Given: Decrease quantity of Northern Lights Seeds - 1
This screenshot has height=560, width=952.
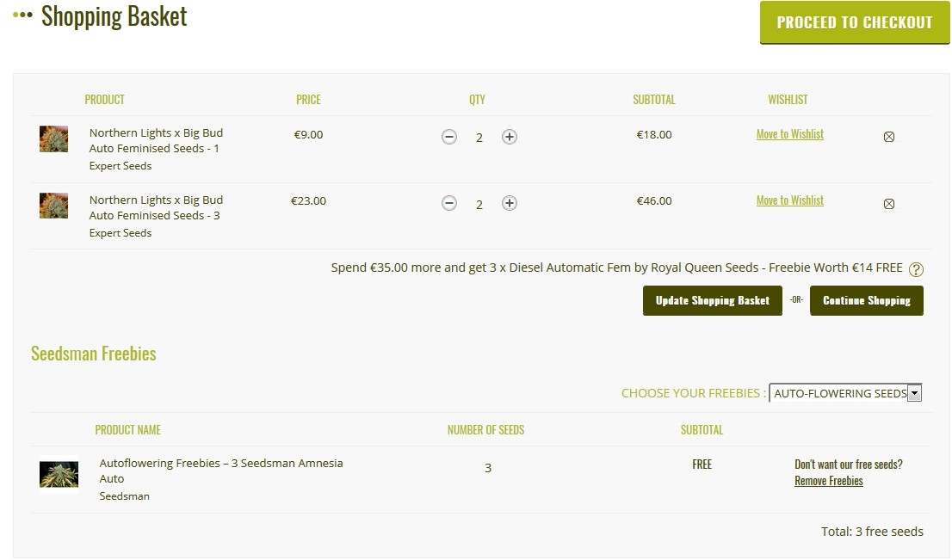Looking at the screenshot, I should (x=449, y=137).
